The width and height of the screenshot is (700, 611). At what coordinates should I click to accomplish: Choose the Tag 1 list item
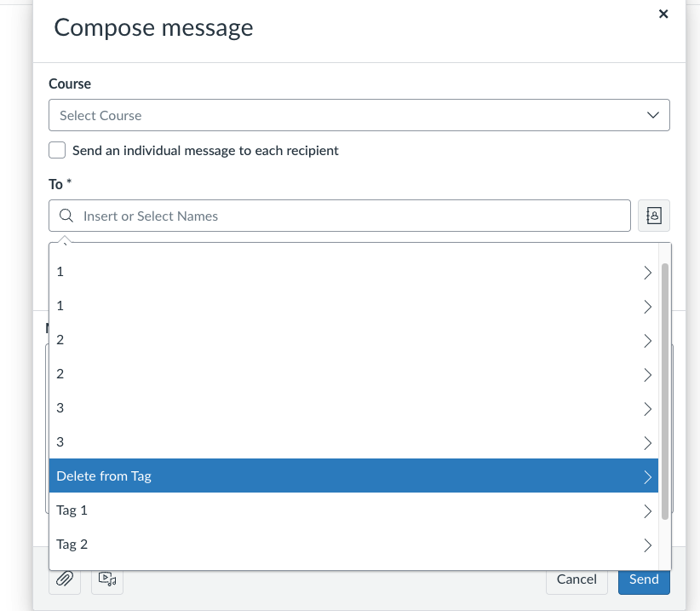pos(353,510)
